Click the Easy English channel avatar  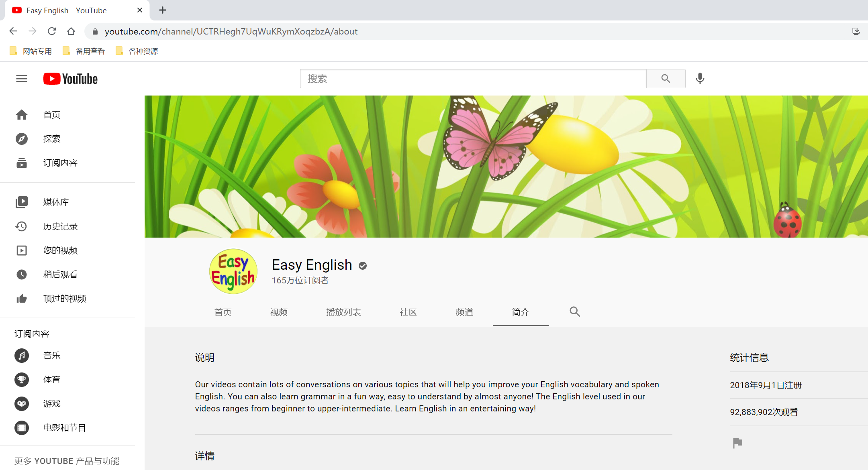[x=233, y=271]
